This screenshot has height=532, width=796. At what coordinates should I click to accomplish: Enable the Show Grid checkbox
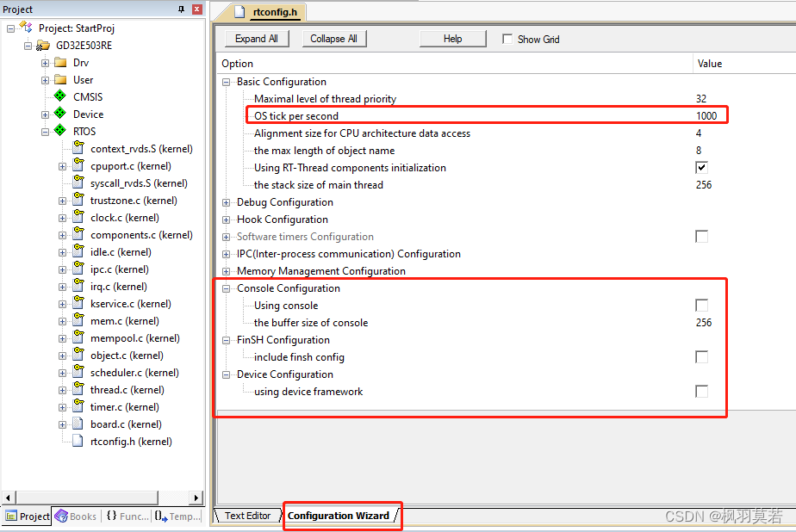(x=507, y=39)
